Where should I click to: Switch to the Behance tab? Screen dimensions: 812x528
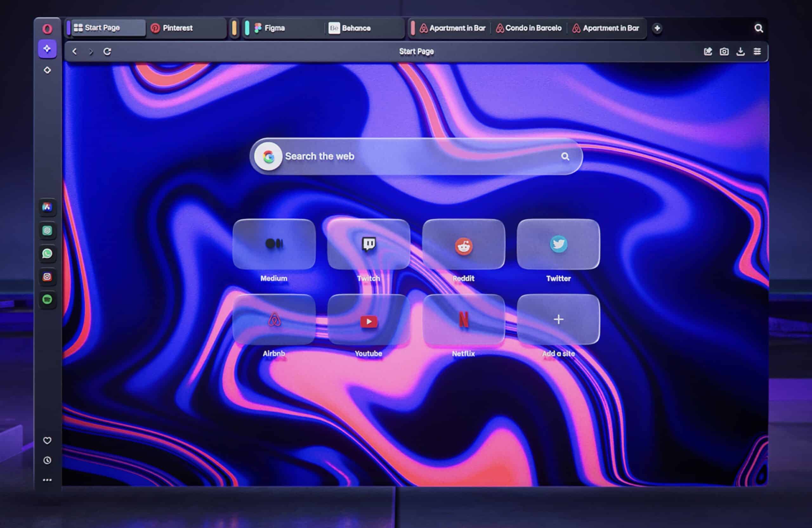(x=356, y=28)
